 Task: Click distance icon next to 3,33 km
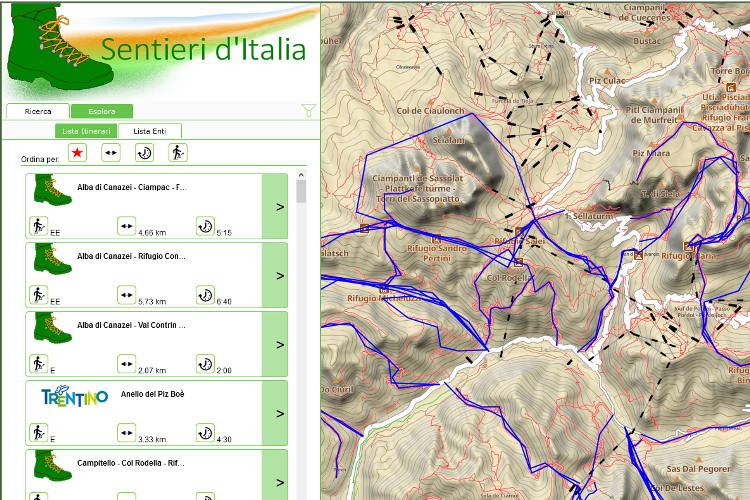pyautogui.click(x=126, y=433)
